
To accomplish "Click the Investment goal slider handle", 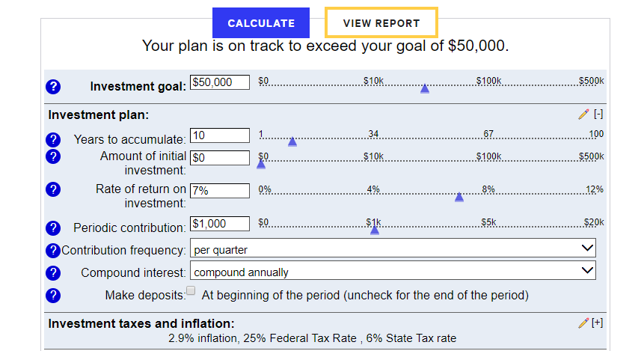I will [x=425, y=88].
